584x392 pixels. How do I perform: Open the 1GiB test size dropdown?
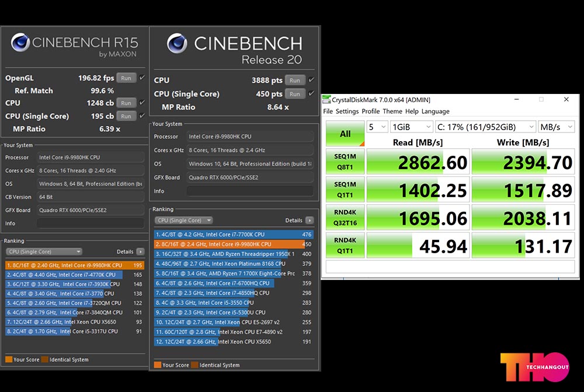[412, 127]
